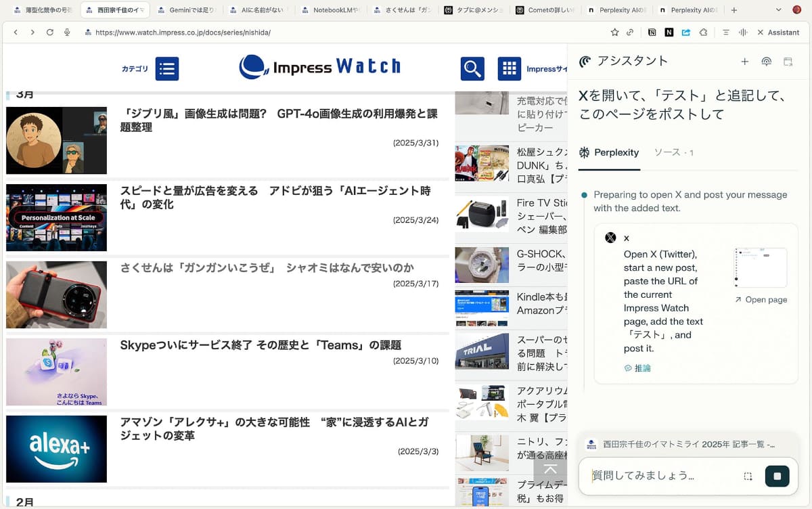The height and width of the screenshot is (509, 812).
Task: Click the blue share extension icon
Action: [686, 32]
